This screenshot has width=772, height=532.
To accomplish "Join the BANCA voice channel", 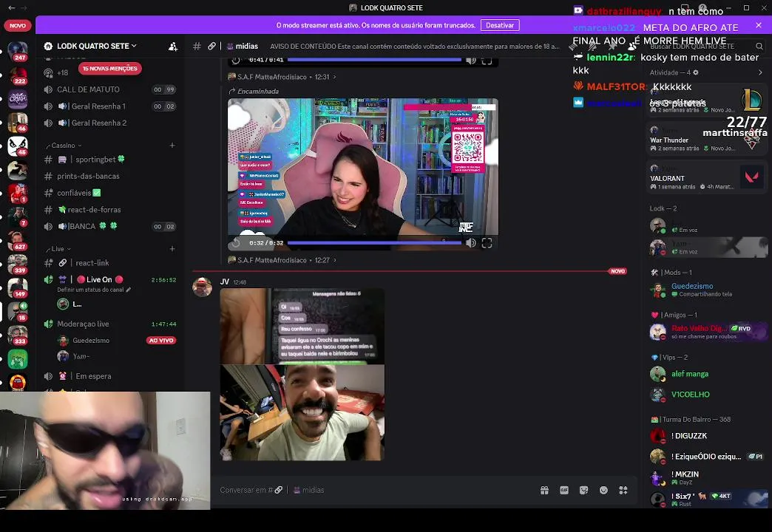I will pos(109,226).
